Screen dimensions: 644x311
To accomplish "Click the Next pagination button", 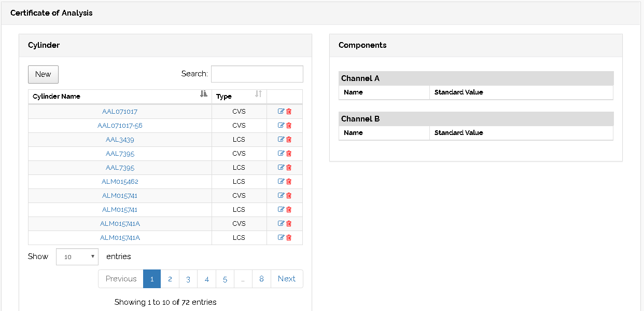I will point(286,279).
